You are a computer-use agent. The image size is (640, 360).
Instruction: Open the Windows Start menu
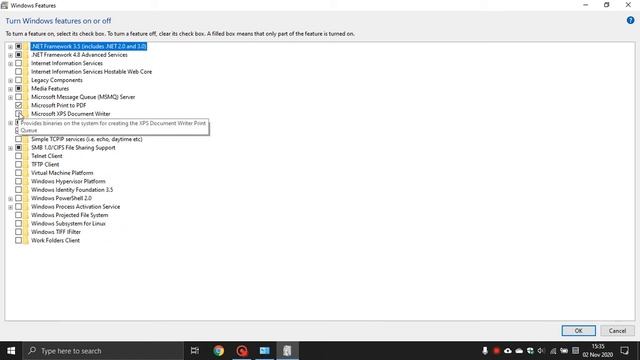(x=11, y=351)
